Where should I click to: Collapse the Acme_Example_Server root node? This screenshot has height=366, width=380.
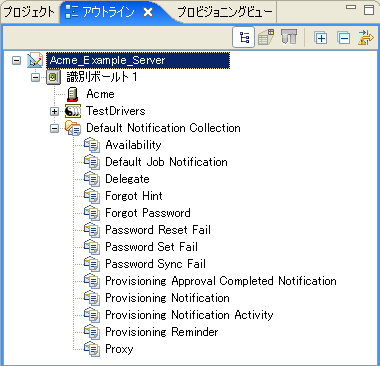tap(16, 60)
